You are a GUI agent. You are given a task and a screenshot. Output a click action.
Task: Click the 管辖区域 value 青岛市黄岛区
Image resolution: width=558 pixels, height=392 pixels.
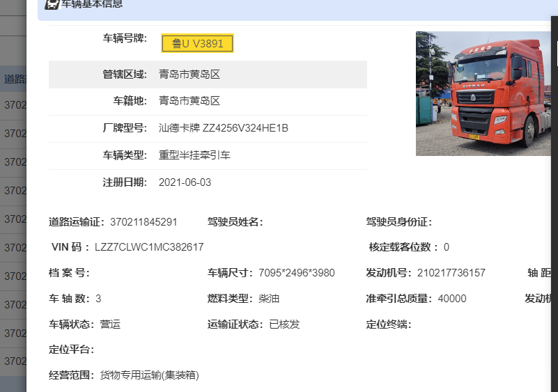click(x=189, y=75)
